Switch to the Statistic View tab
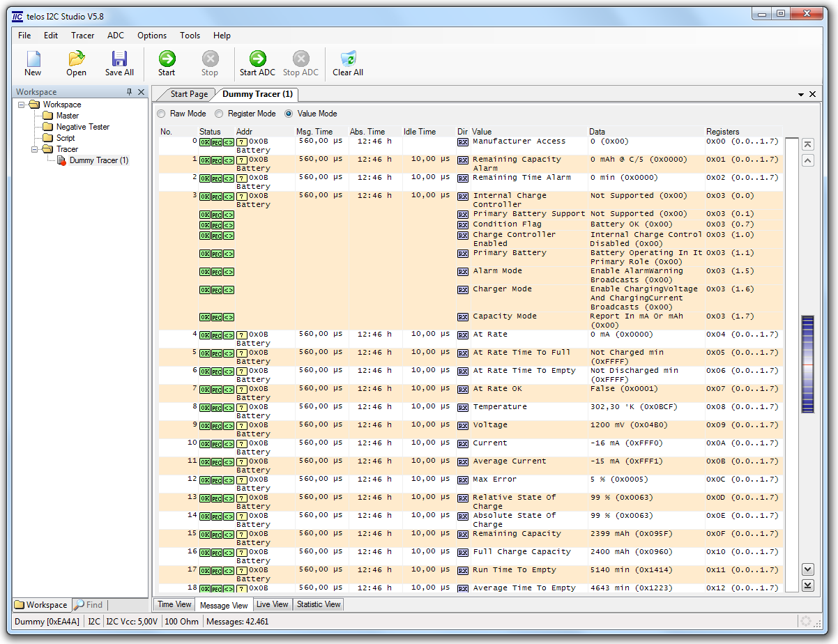 (319, 604)
